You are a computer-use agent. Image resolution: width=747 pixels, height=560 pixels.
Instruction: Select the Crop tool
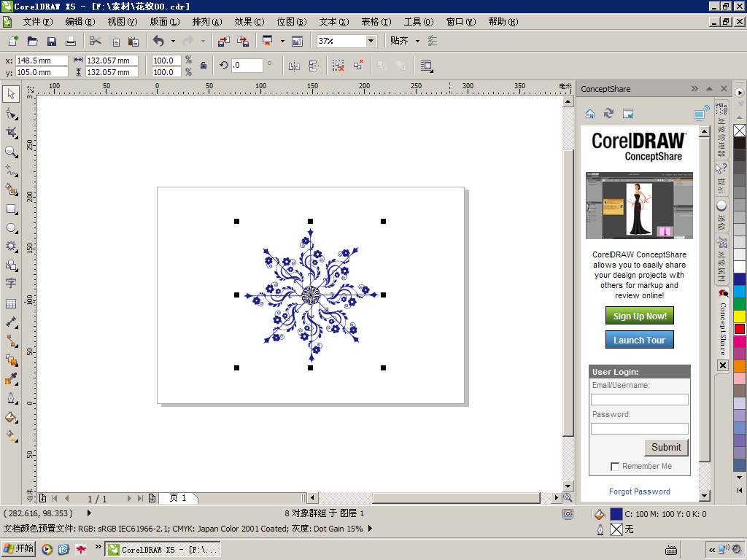pyautogui.click(x=11, y=133)
